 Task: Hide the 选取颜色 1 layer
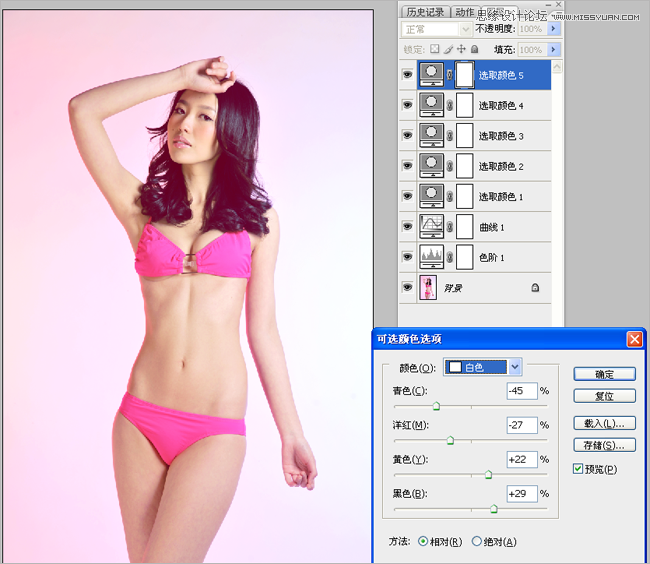pos(407,196)
